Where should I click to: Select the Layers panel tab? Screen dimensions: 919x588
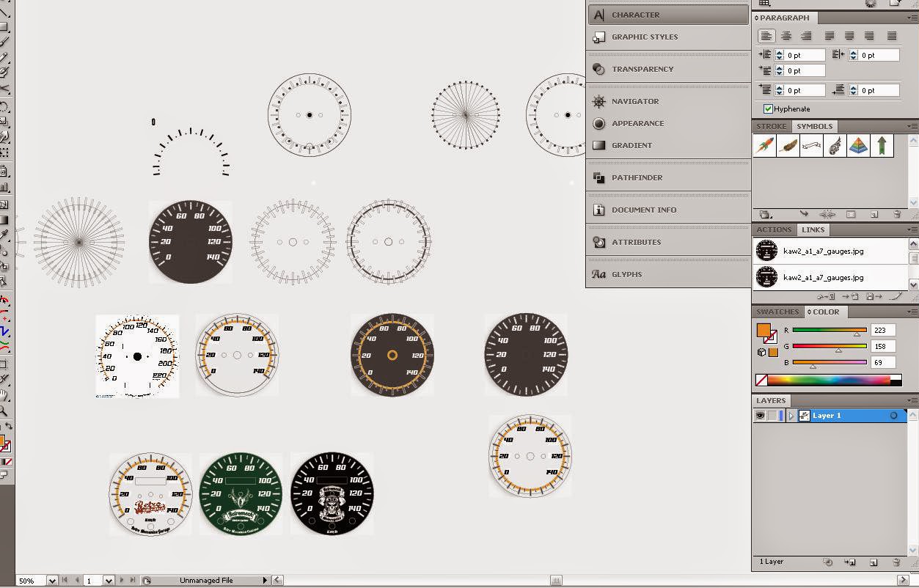(x=772, y=401)
